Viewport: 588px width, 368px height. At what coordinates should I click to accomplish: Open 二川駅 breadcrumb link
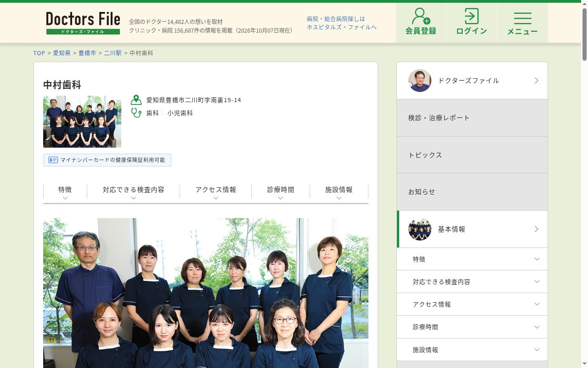(113, 53)
